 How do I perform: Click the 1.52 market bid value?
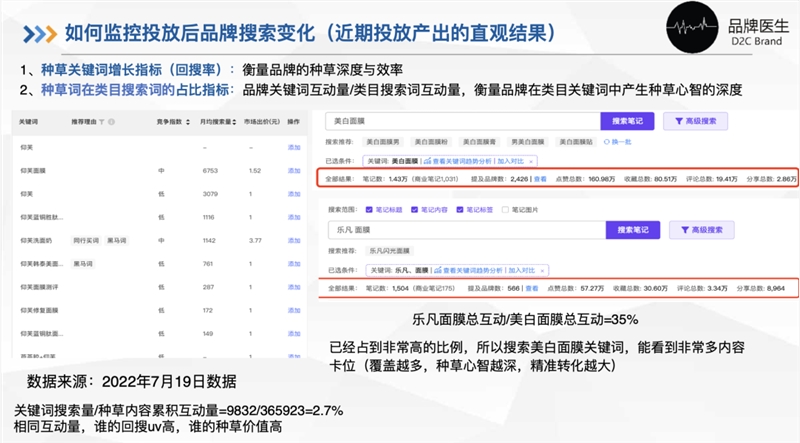(255, 170)
